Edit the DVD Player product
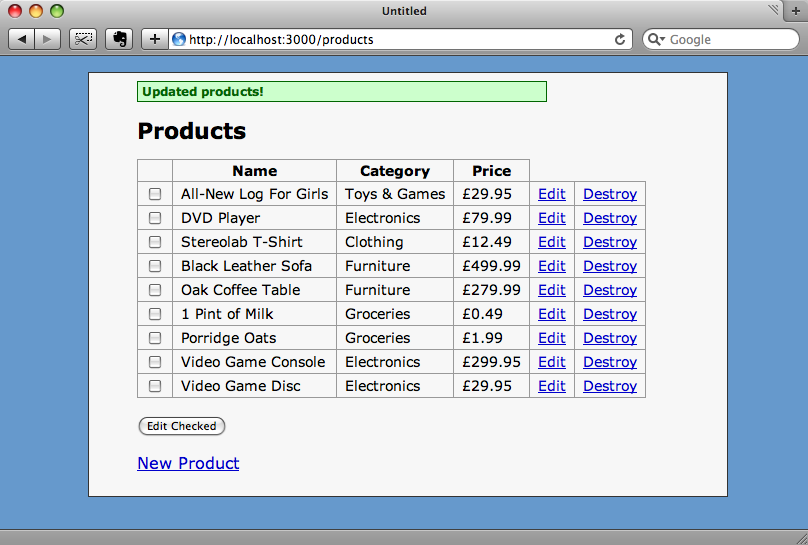Viewport: 808px width, 545px height. [551, 218]
